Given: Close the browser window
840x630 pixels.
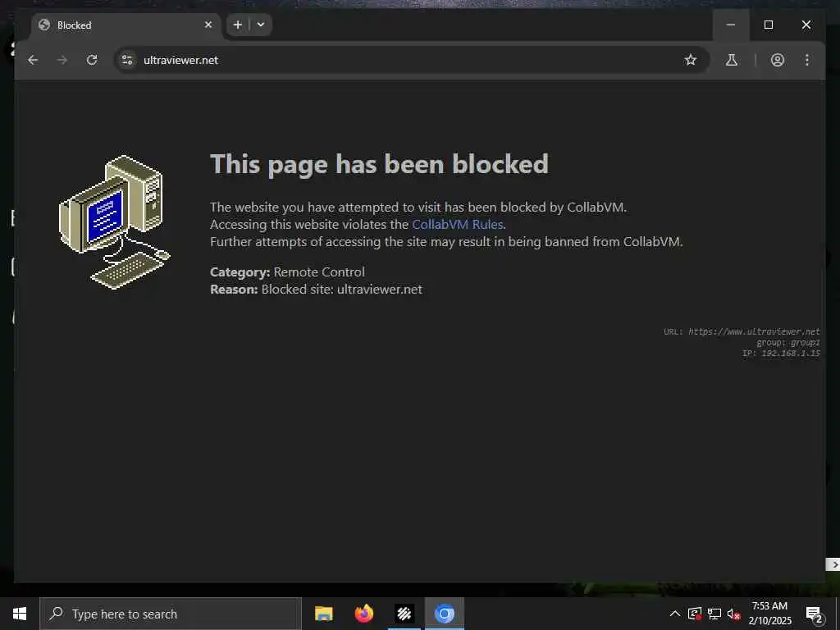Looking at the screenshot, I should [x=806, y=25].
